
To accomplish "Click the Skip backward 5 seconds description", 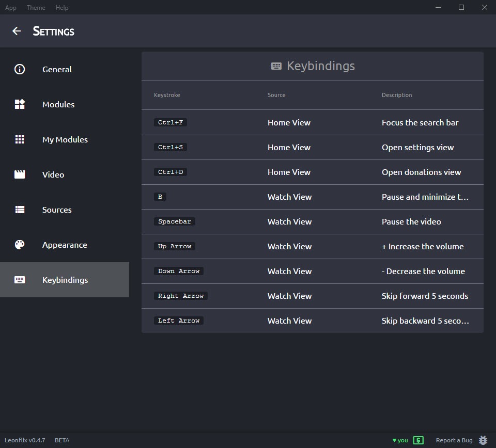I will [x=425, y=321].
